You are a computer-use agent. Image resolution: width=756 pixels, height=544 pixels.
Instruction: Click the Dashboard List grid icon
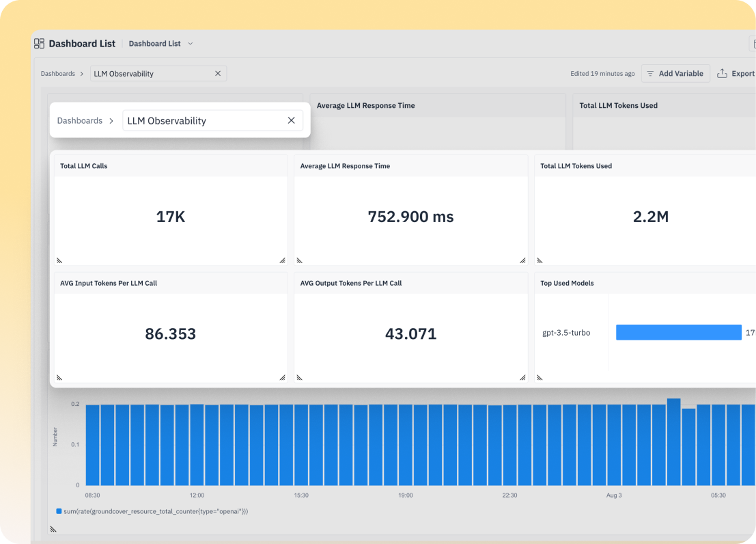[x=40, y=43]
